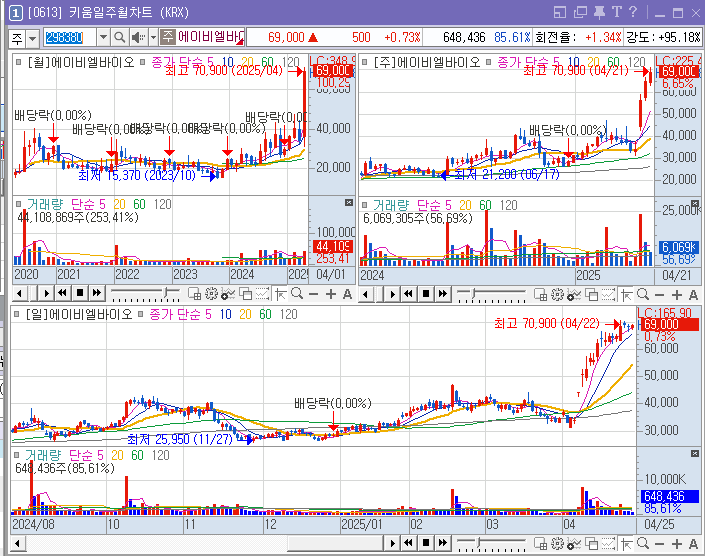Rewind the weekly chart replay
This screenshot has width=705, height=556.
408,294
